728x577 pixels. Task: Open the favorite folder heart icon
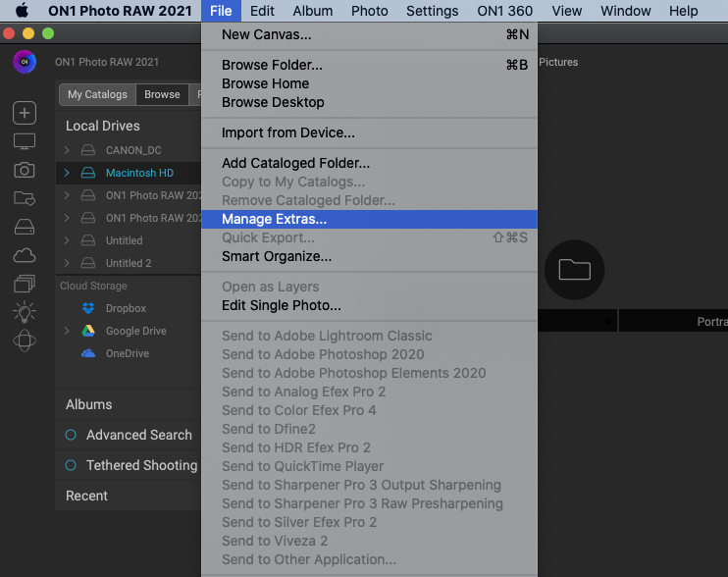(25, 198)
